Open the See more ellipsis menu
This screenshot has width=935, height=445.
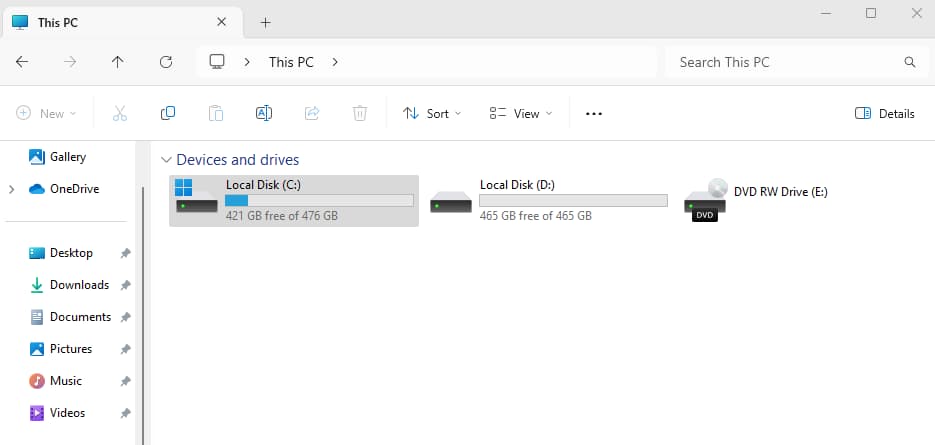coord(594,113)
